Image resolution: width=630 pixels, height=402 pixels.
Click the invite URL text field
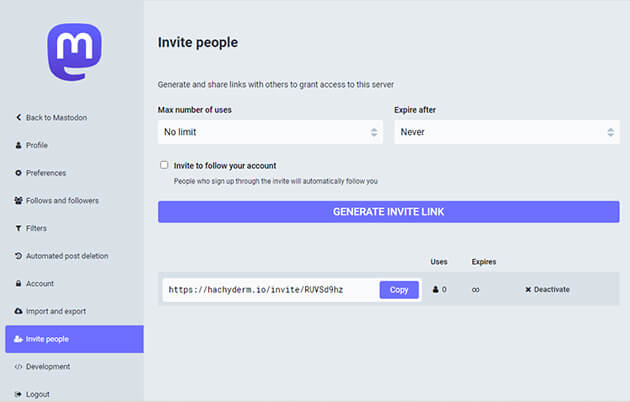click(270, 289)
